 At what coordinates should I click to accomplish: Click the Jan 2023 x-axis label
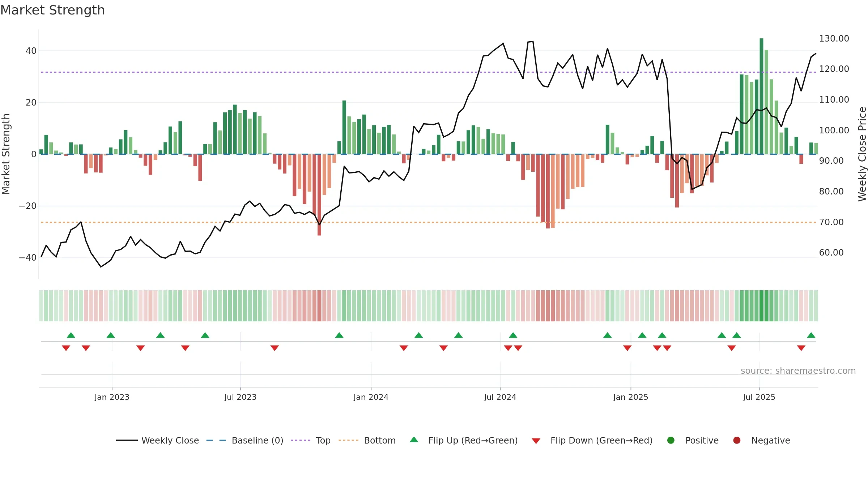[112, 397]
